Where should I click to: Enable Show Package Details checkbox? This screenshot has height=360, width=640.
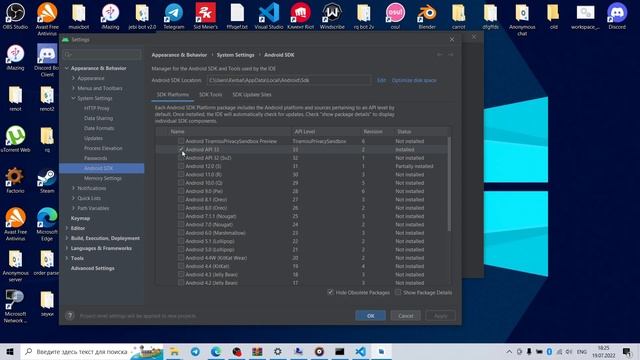click(x=398, y=292)
